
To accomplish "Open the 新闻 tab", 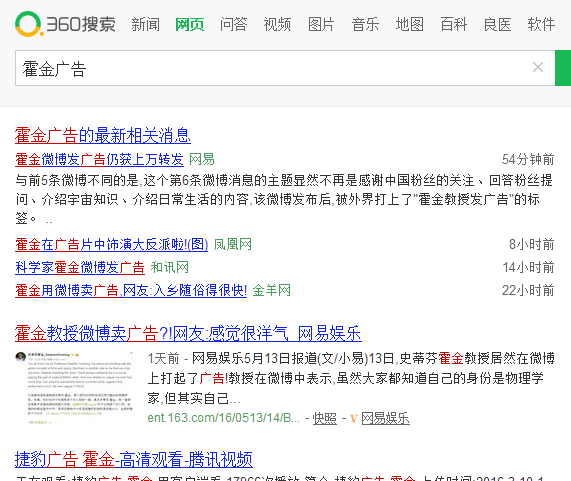I will (x=146, y=25).
